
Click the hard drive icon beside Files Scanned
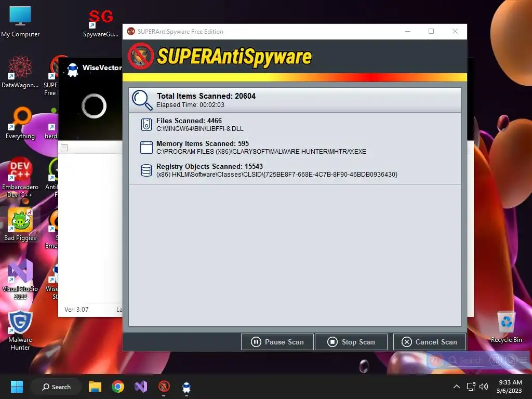(146, 125)
